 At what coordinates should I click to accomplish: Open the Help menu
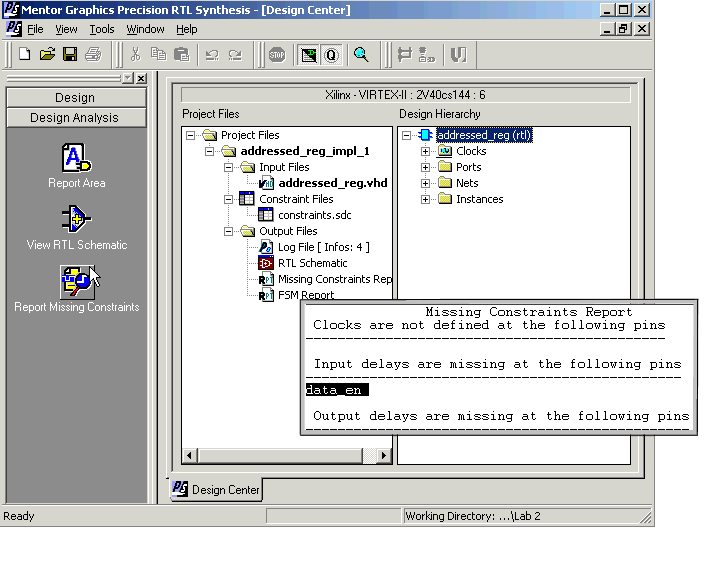187,29
